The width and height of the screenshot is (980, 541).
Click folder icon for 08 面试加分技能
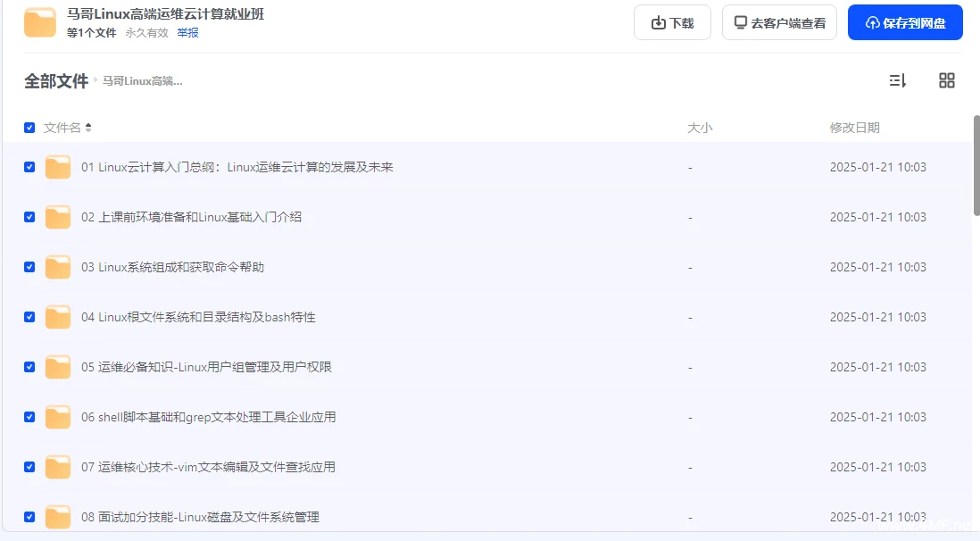tap(58, 517)
